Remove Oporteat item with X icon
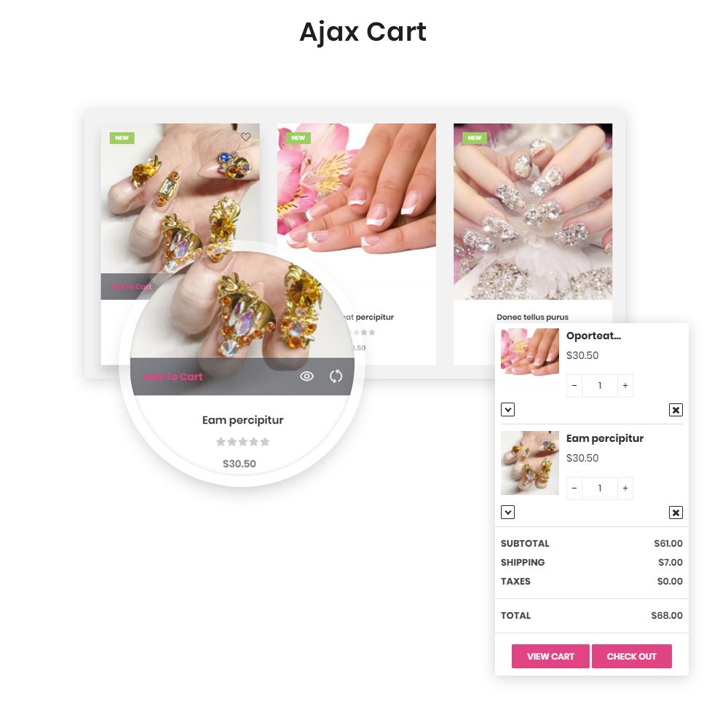This screenshot has height=728, width=728. [x=676, y=410]
